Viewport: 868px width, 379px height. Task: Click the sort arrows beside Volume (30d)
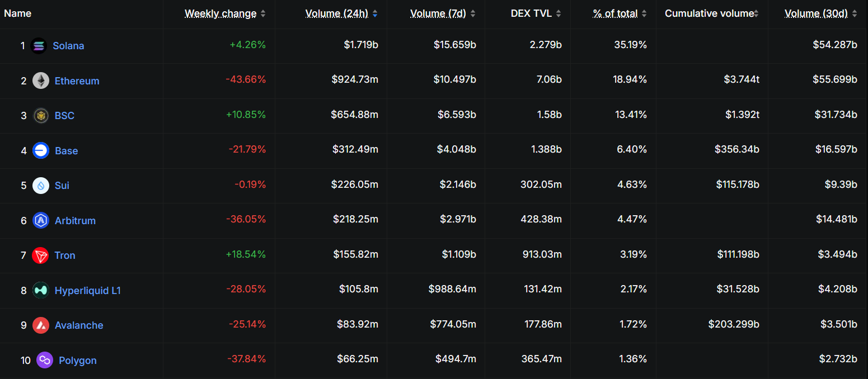[855, 13]
